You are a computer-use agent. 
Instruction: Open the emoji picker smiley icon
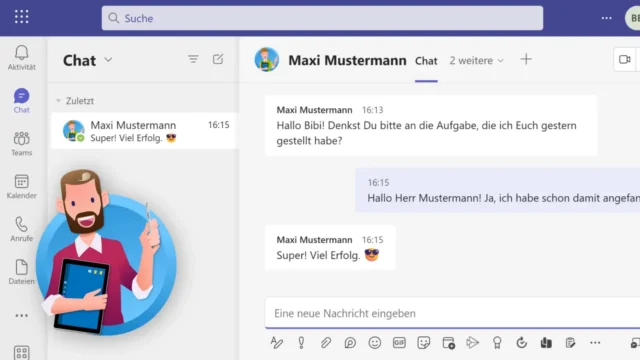click(375, 342)
